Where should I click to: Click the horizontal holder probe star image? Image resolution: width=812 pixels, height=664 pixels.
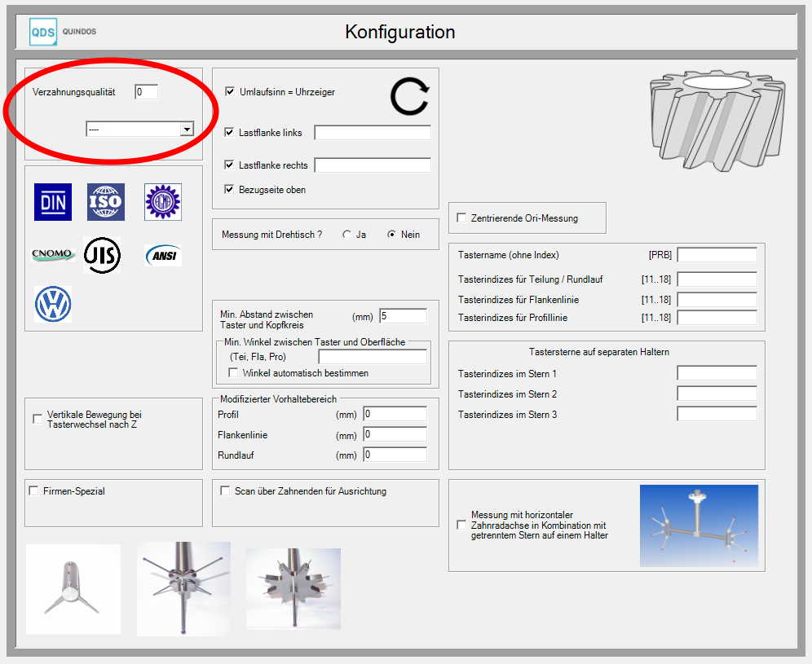699,525
